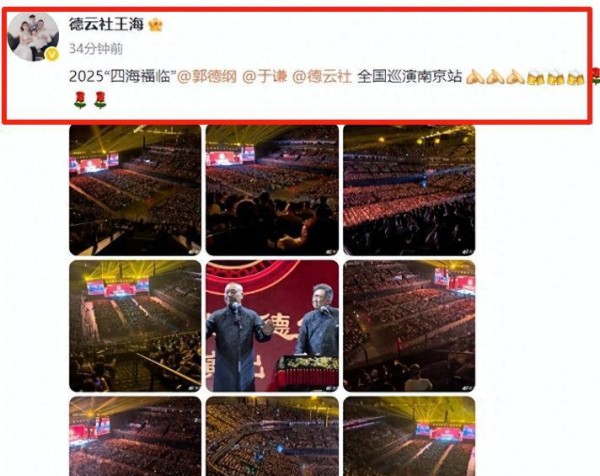Click the first clapping hands emoji
This screenshot has width=600, height=476.
click(x=475, y=77)
